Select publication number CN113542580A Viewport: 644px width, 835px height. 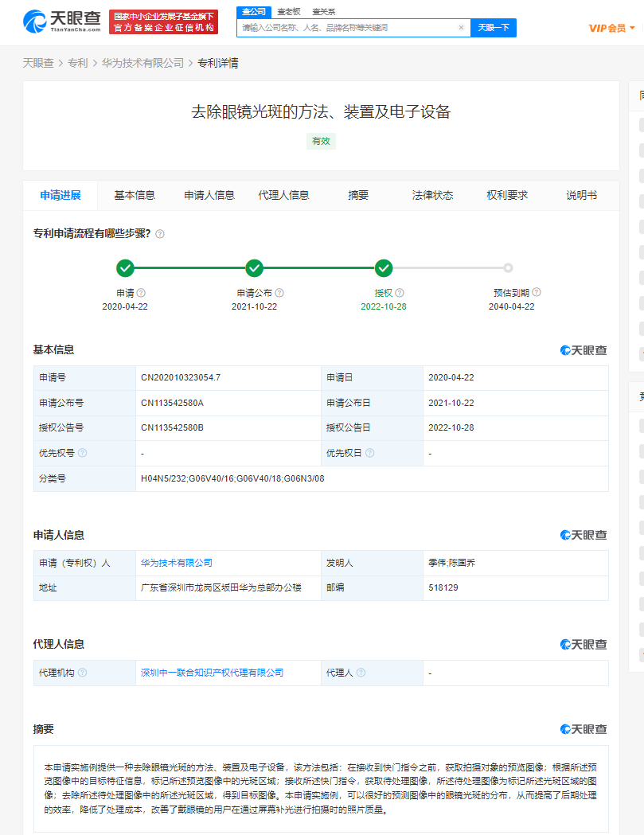click(x=172, y=403)
